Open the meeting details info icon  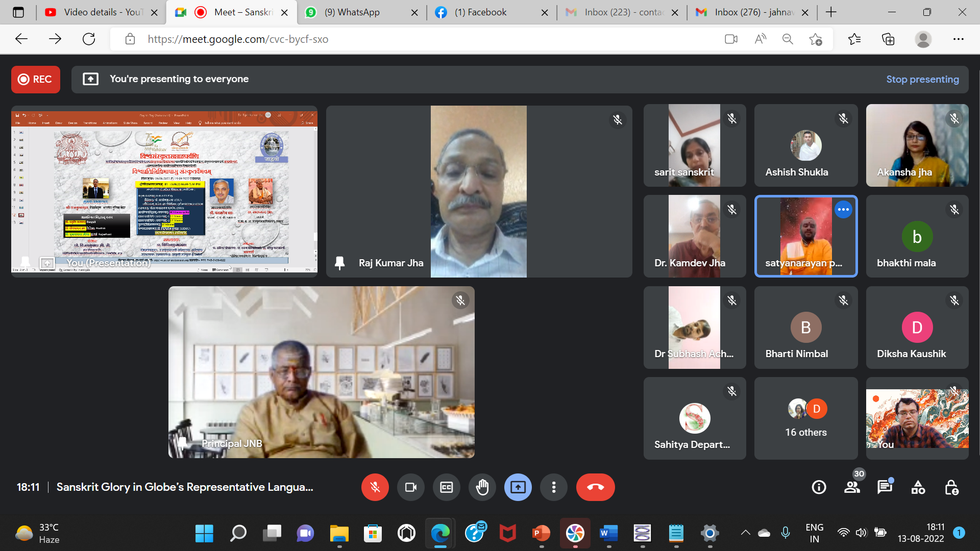(819, 487)
